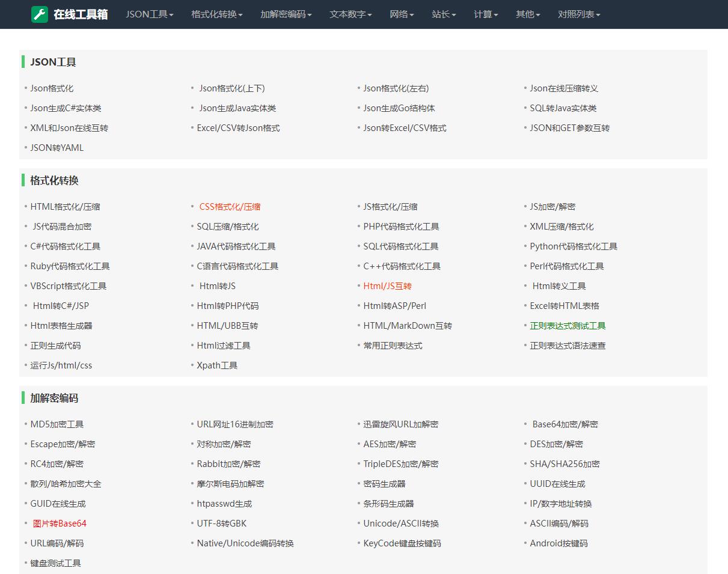Open 键盘测试工具 link
This screenshot has height=574, width=728.
tap(56, 563)
